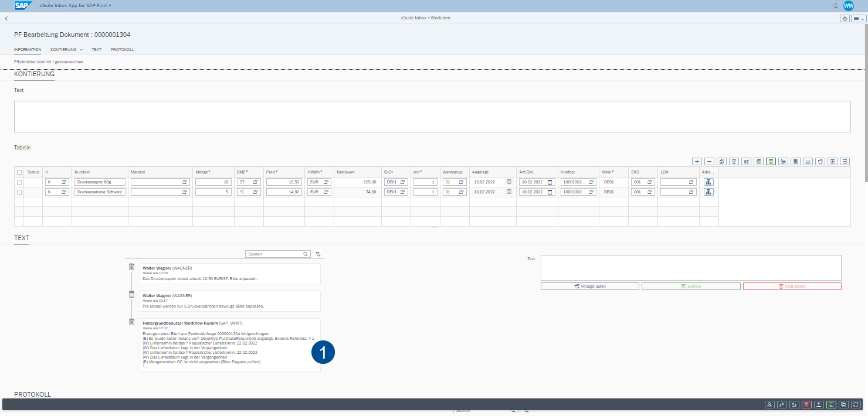The image size is (868, 416).
Task: Click the plus icon to add table row
Action: (x=697, y=161)
